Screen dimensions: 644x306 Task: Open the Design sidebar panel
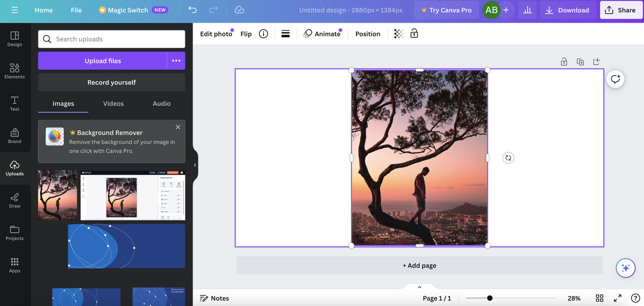point(15,39)
